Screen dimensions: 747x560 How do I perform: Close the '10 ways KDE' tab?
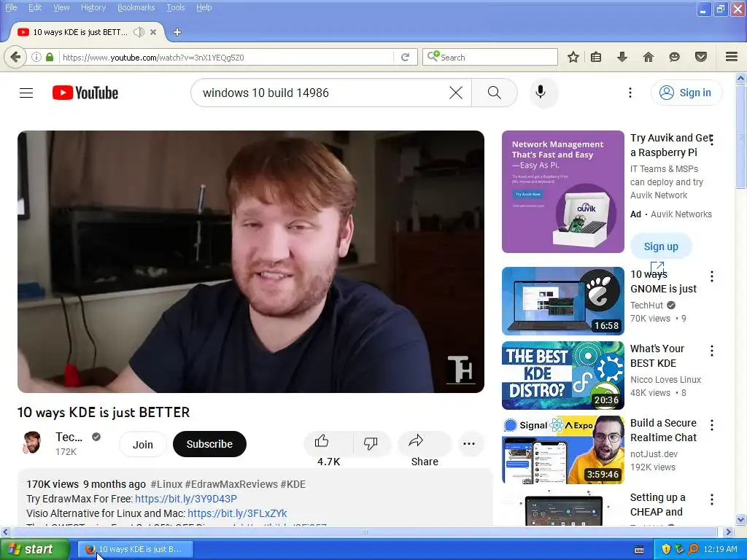(153, 32)
